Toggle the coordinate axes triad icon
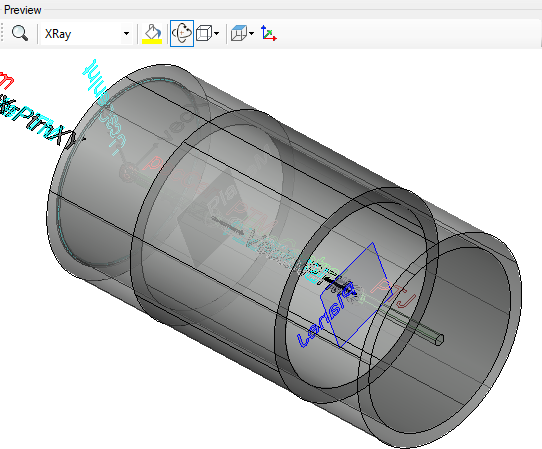The width and height of the screenshot is (542, 449). [269, 33]
